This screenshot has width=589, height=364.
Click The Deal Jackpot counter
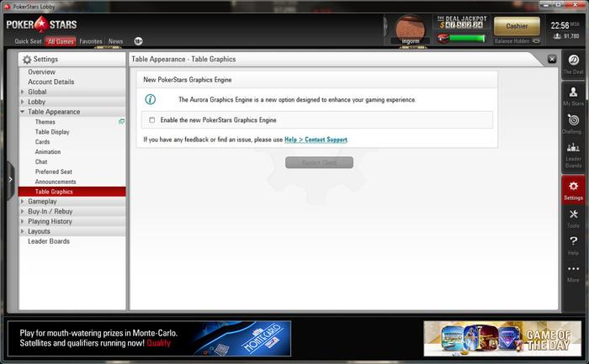click(462, 22)
